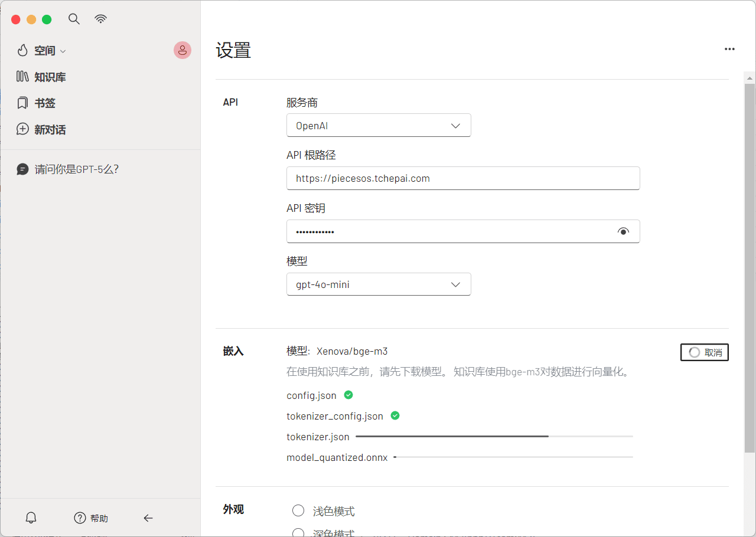Image resolution: width=756 pixels, height=537 pixels.
Task: Click the API section label
Action: [230, 102]
